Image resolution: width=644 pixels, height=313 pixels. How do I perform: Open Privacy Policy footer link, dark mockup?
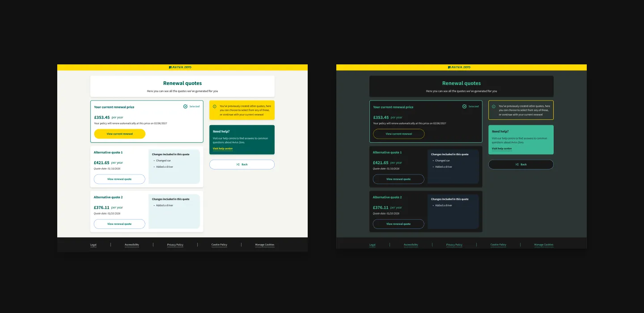pos(454,245)
